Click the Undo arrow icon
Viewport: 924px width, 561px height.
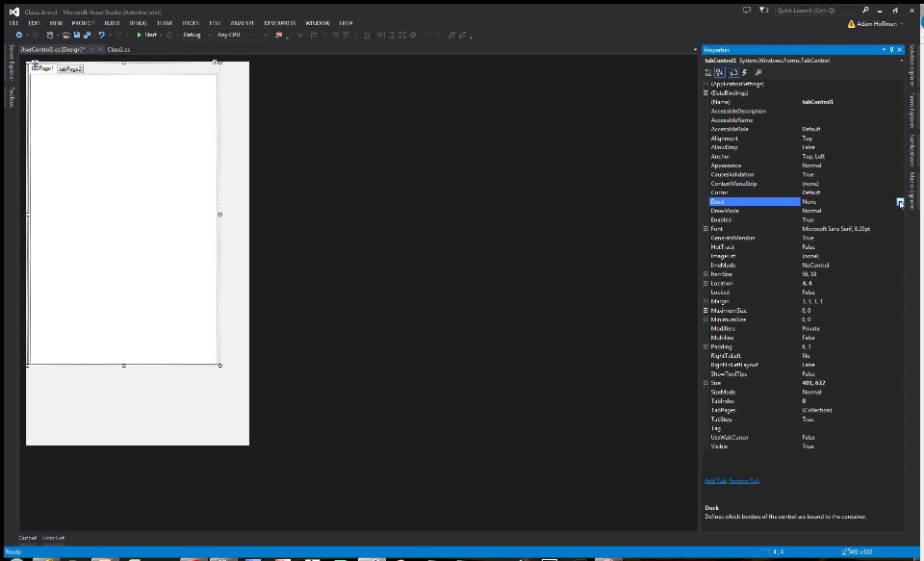click(101, 35)
